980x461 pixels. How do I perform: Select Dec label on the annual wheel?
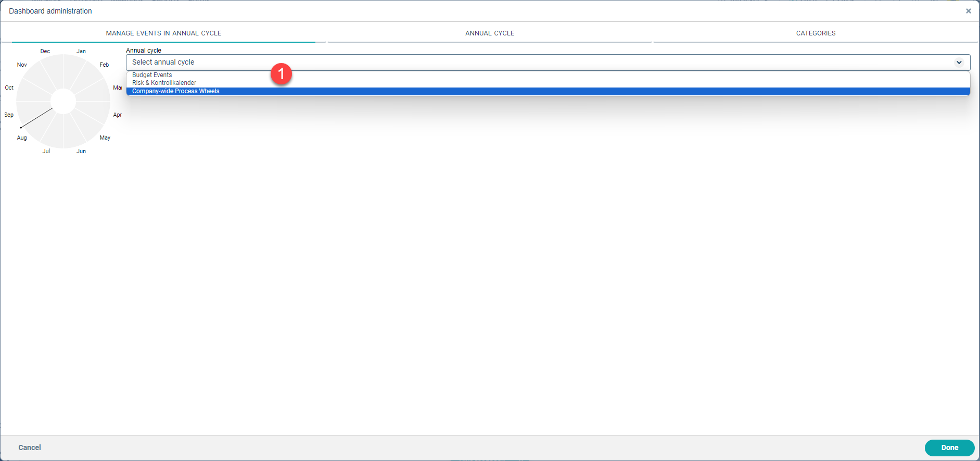pos(45,51)
